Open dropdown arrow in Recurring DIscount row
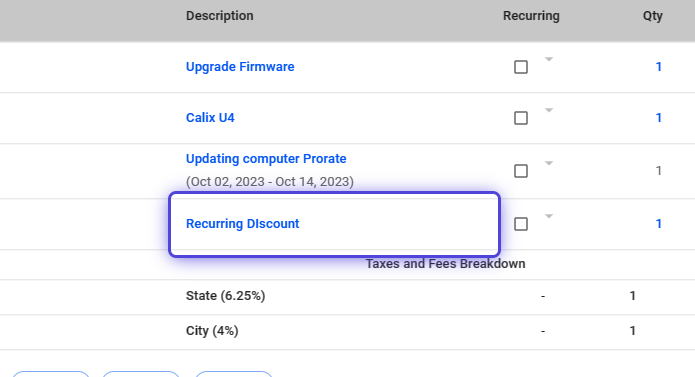The height and width of the screenshot is (377, 695). tap(549, 216)
